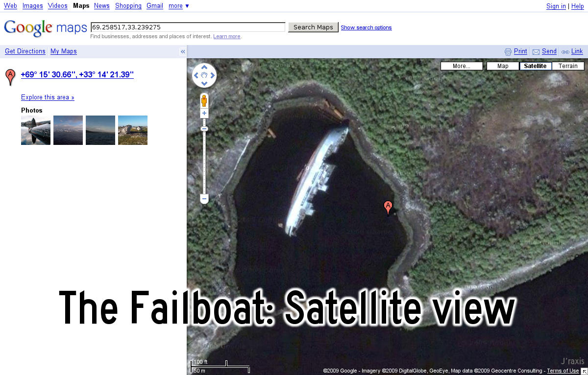Screen dimensions: 588x375
Task: Expand the overview map corner arrow
Action: tap(584, 371)
